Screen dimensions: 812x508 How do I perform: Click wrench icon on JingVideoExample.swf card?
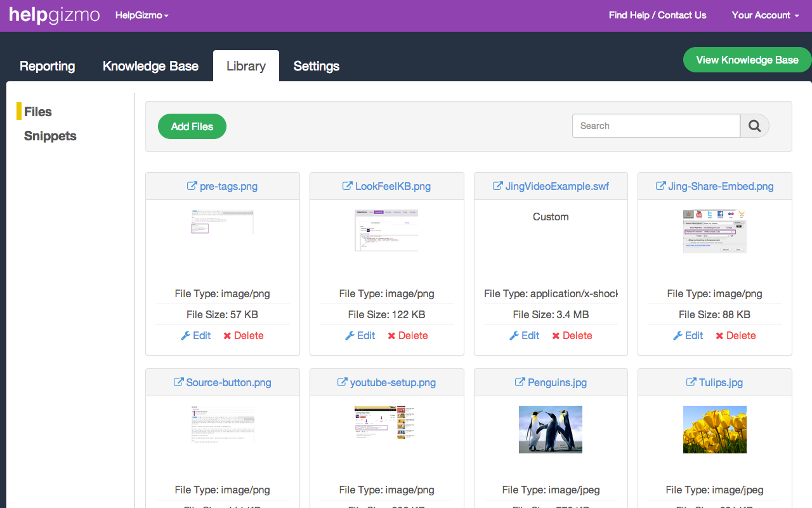514,335
